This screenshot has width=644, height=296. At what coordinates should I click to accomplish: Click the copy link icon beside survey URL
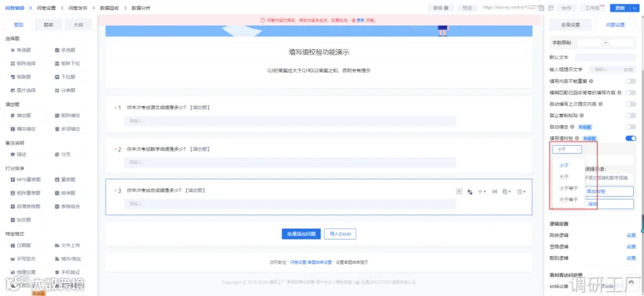coord(542,8)
